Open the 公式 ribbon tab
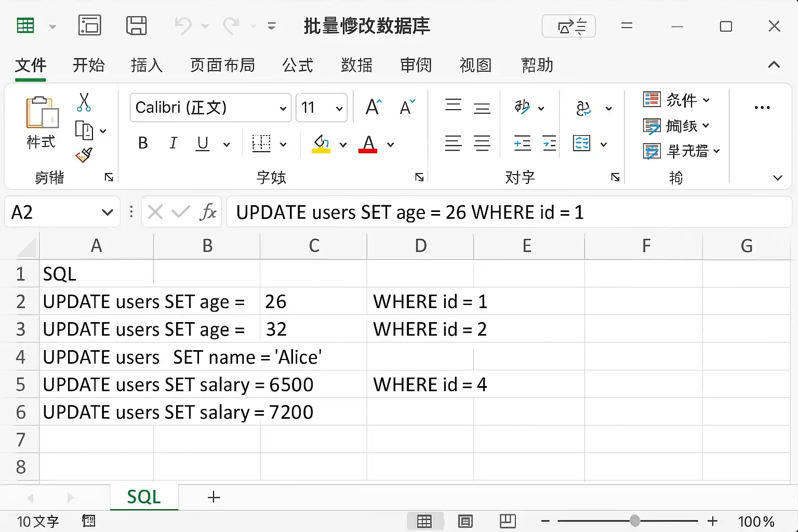 click(x=298, y=65)
